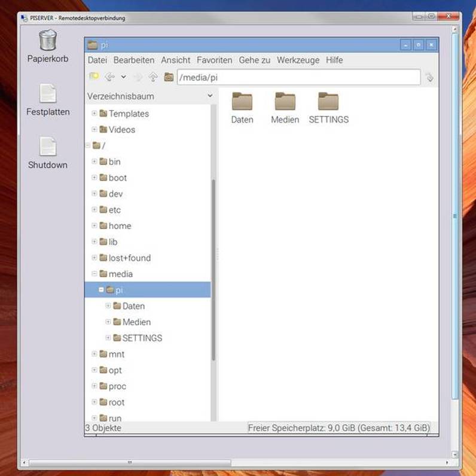
Task: Click the new folder toolbar icon
Action: click(x=94, y=77)
